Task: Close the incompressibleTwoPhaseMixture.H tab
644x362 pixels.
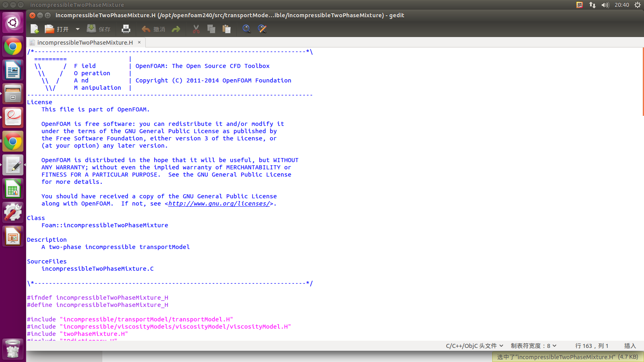Action: [139, 42]
